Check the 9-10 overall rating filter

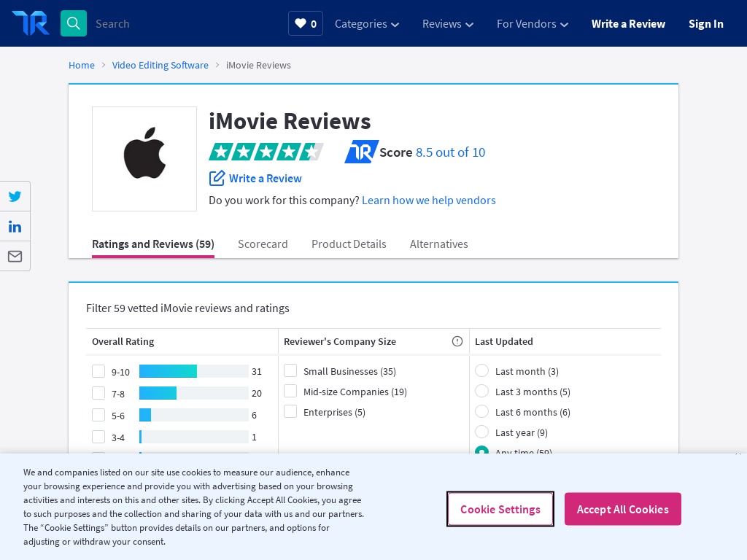tap(98, 371)
